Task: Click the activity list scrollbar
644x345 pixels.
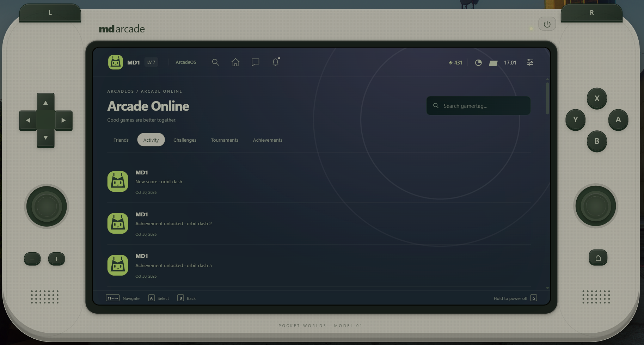Action: click(x=547, y=99)
